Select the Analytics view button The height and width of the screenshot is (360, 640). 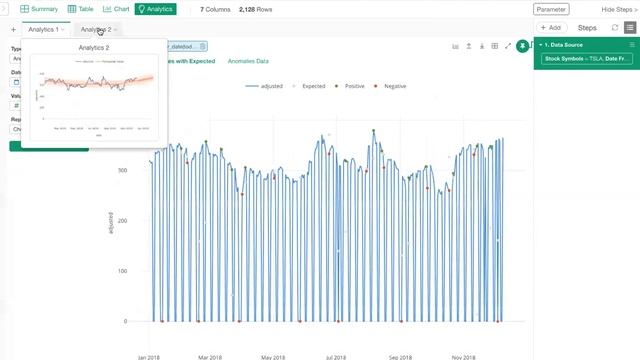(156, 9)
